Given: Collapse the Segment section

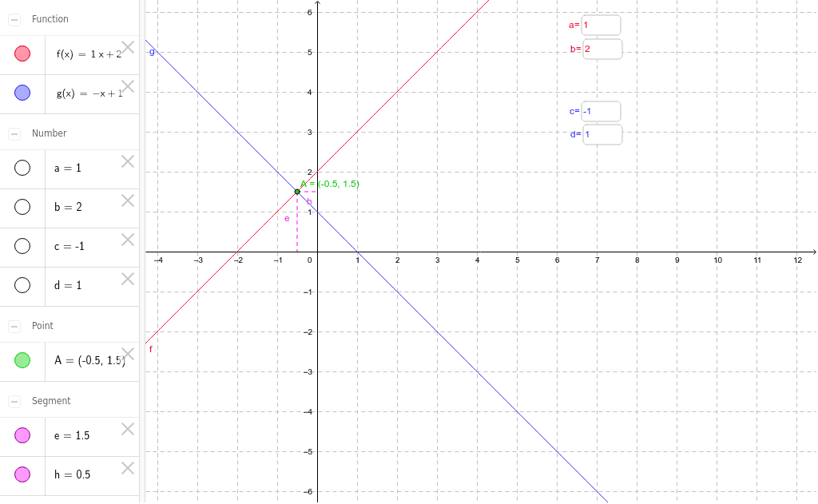Looking at the screenshot, I should (13, 400).
